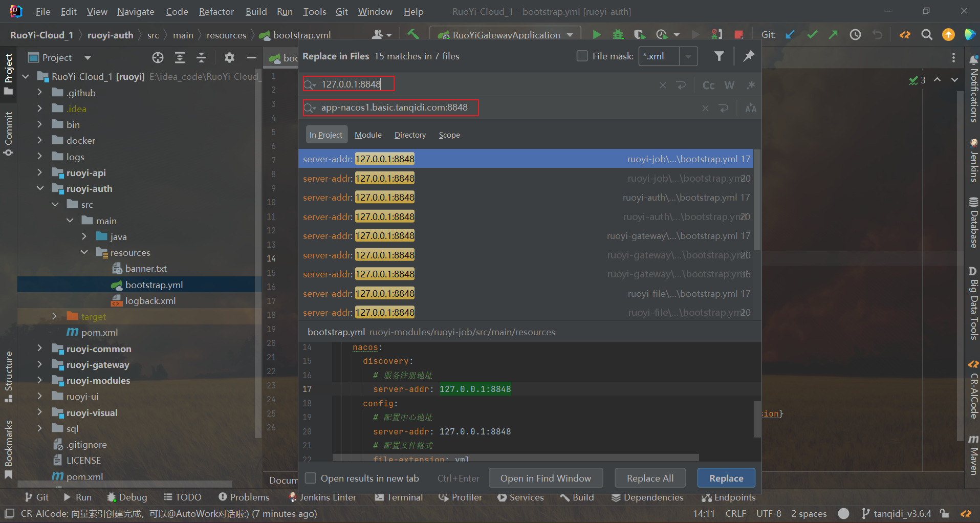
Task: Click the Replace All button
Action: pos(650,478)
